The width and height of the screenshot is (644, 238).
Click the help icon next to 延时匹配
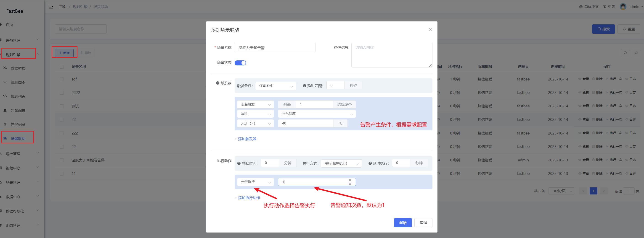pos(304,86)
